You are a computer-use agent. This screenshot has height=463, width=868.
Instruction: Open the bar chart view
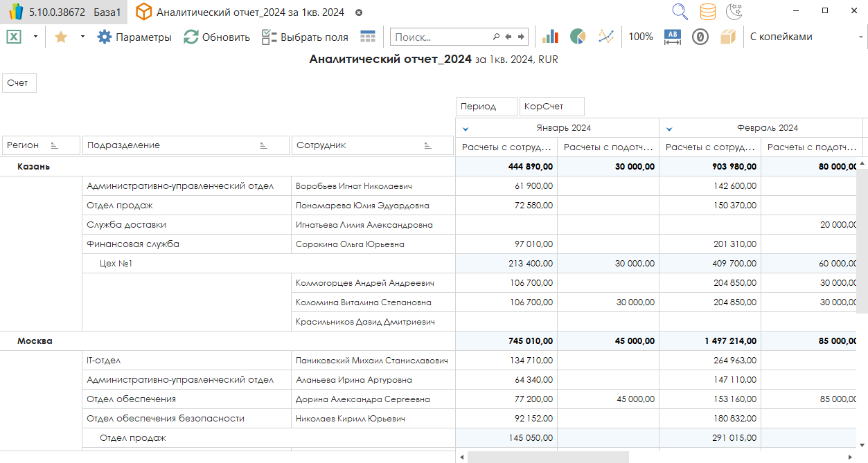click(x=551, y=37)
